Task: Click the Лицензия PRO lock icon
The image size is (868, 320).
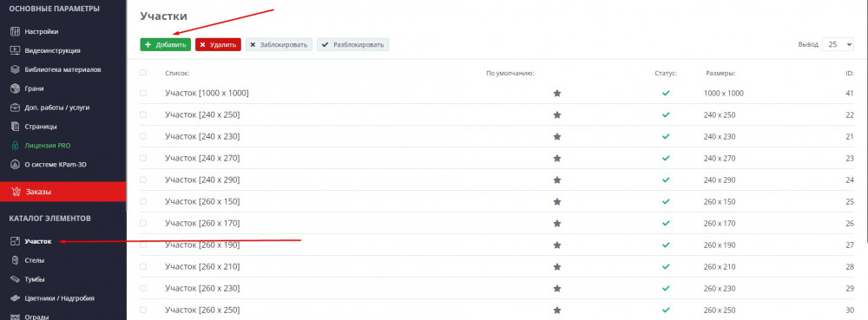Action: coord(16,146)
